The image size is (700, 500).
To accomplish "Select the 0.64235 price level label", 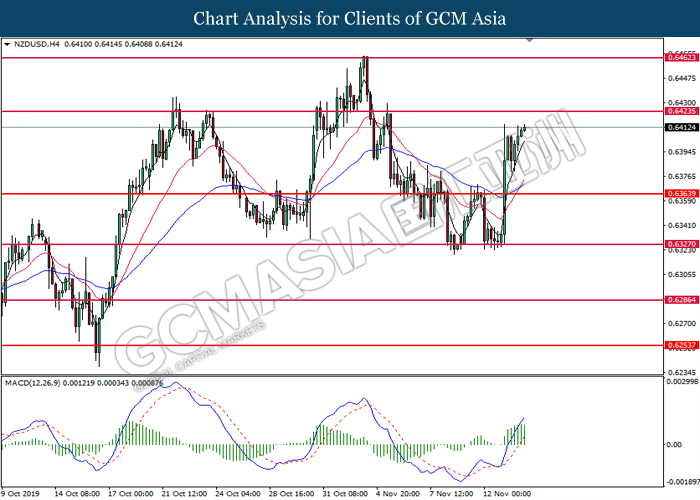I will pos(681,111).
